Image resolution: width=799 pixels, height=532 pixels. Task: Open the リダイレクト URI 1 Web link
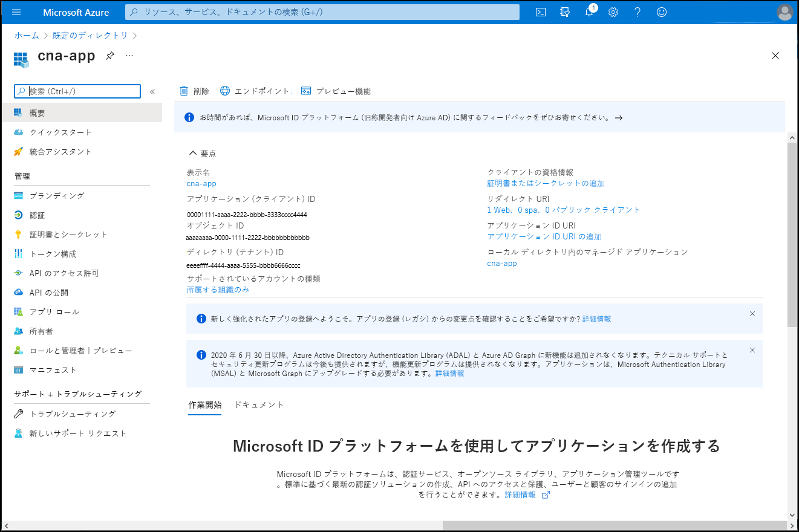[x=563, y=210]
